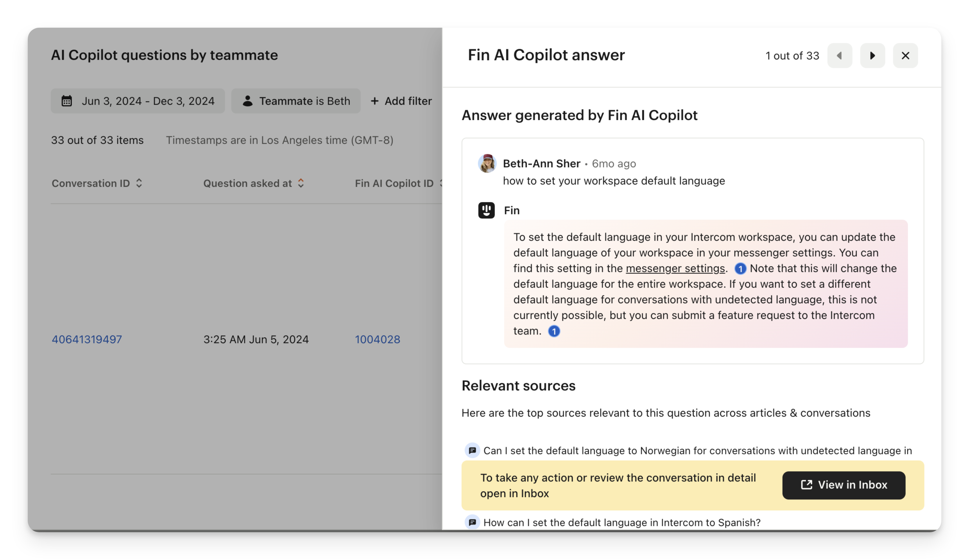Image resolution: width=969 pixels, height=560 pixels.
Task: Follow the messenger settings link
Action: (x=675, y=268)
